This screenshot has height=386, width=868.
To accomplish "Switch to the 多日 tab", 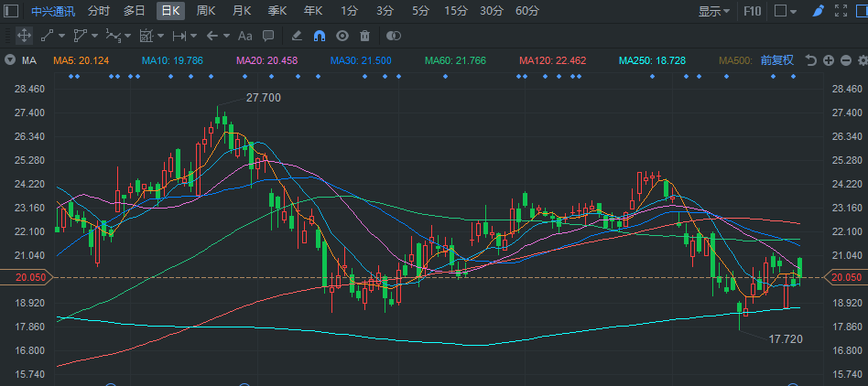I will [134, 10].
